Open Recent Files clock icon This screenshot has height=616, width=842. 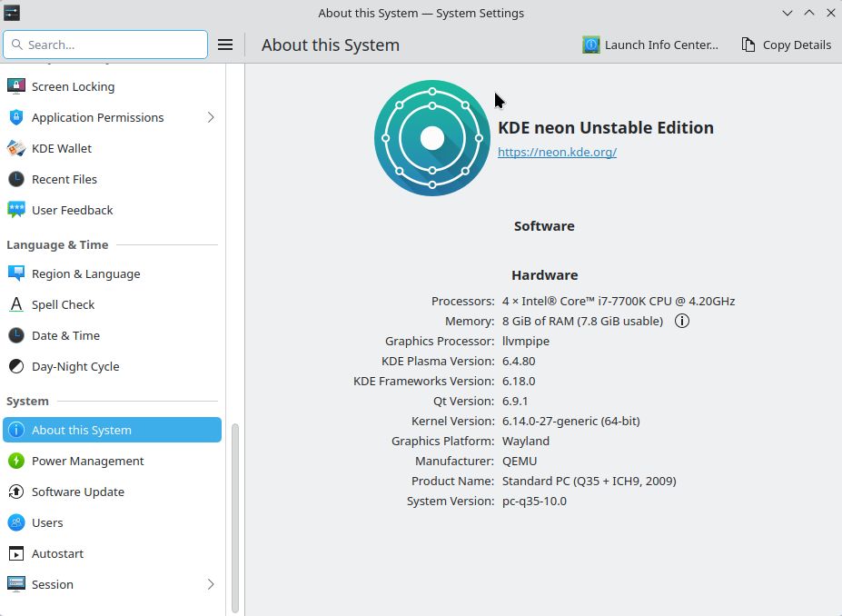(x=16, y=179)
